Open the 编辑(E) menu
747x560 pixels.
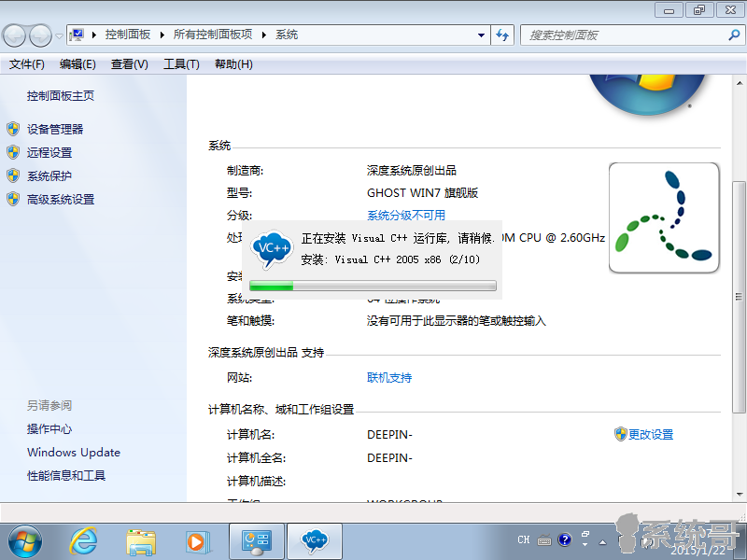[78, 64]
